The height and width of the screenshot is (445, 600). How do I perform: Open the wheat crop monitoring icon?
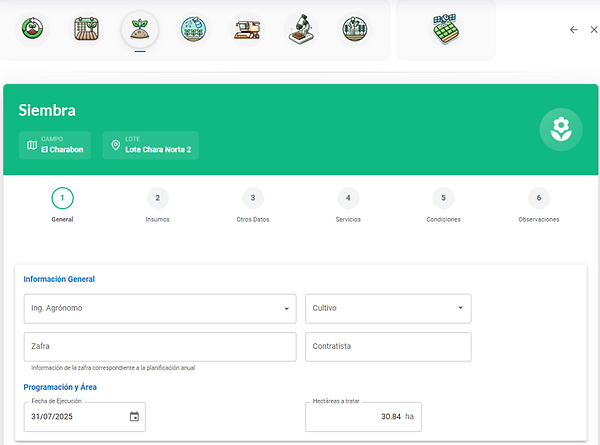(x=355, y=29)
